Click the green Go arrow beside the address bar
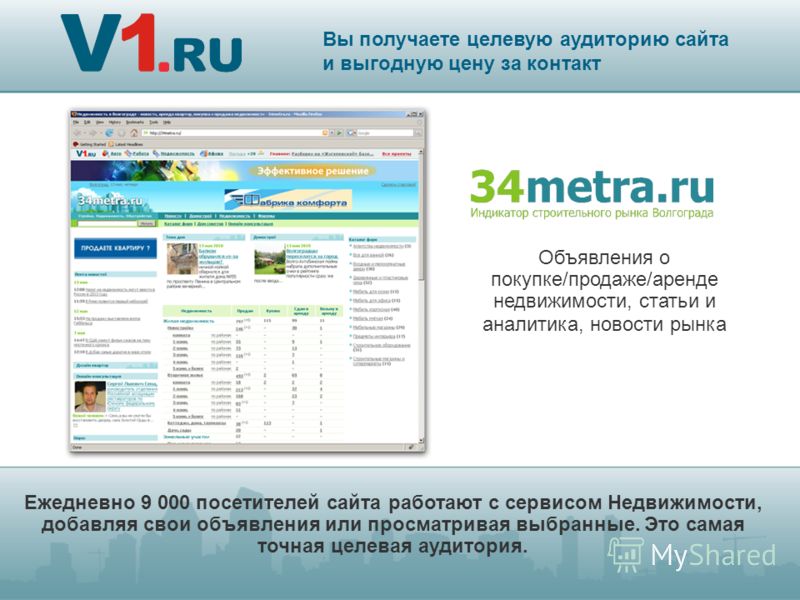 [x=339, y=133]
